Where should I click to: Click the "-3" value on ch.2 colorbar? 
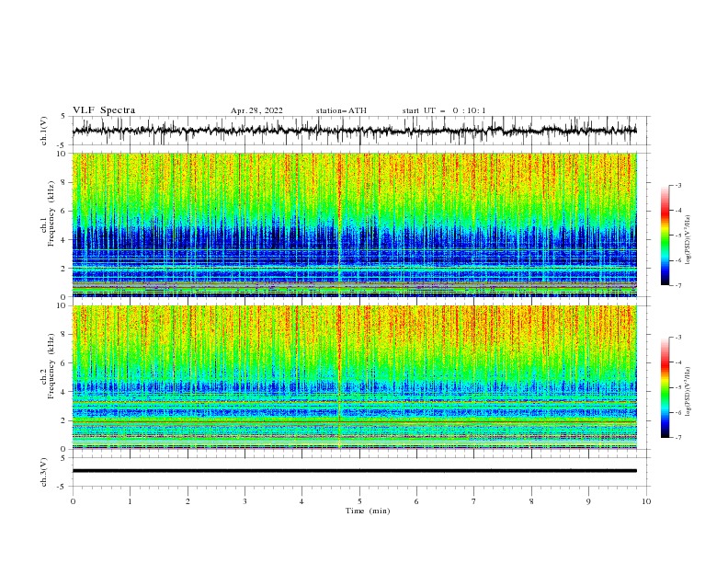[677, 338]
